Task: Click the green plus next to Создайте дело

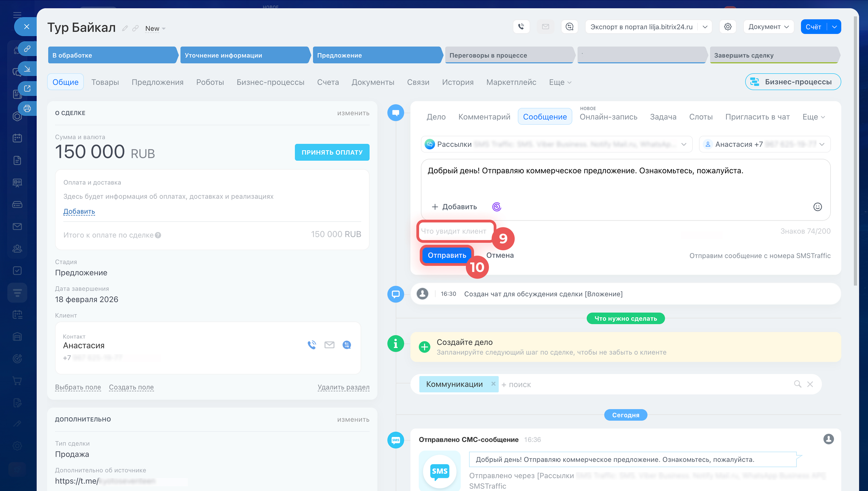Action: pyautogui.click(x=424, y=347)
